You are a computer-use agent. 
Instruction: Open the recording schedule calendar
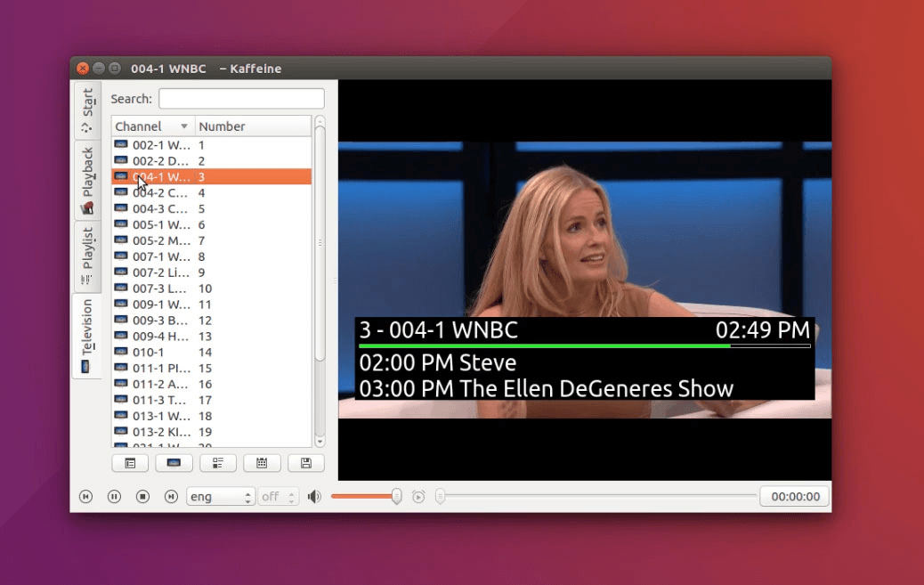[x=262, y=463]
